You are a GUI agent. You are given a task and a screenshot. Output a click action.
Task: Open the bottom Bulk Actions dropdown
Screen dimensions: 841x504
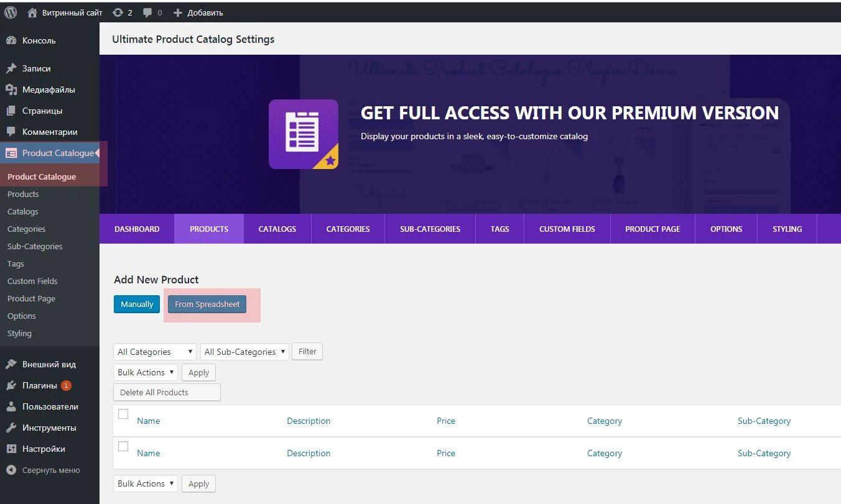point(146,483)
